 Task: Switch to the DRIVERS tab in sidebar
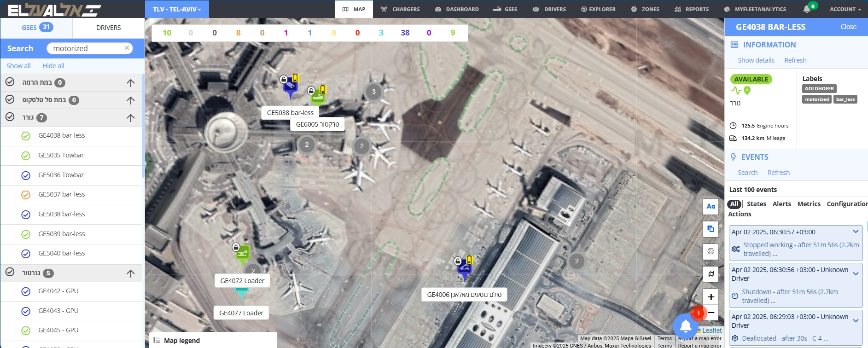108,28
